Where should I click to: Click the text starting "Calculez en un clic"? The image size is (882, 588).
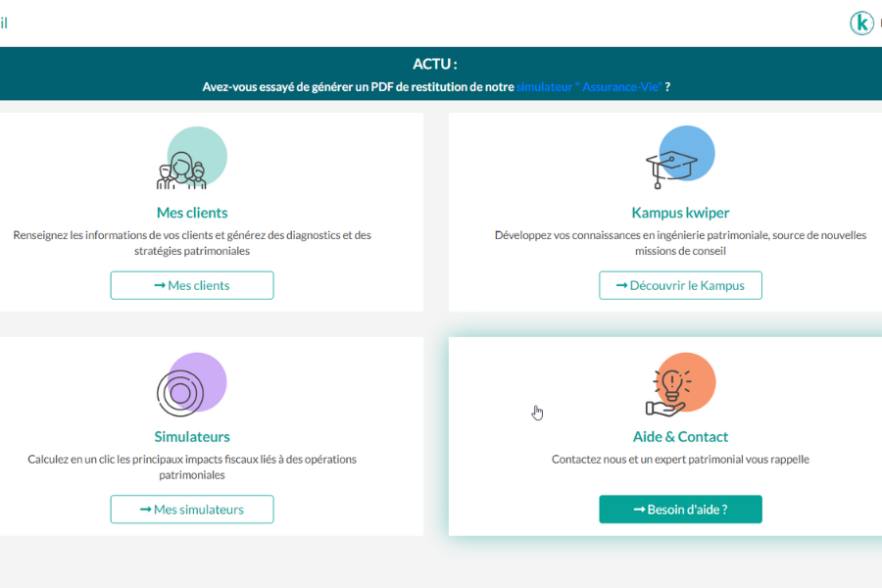coord(192,466)
